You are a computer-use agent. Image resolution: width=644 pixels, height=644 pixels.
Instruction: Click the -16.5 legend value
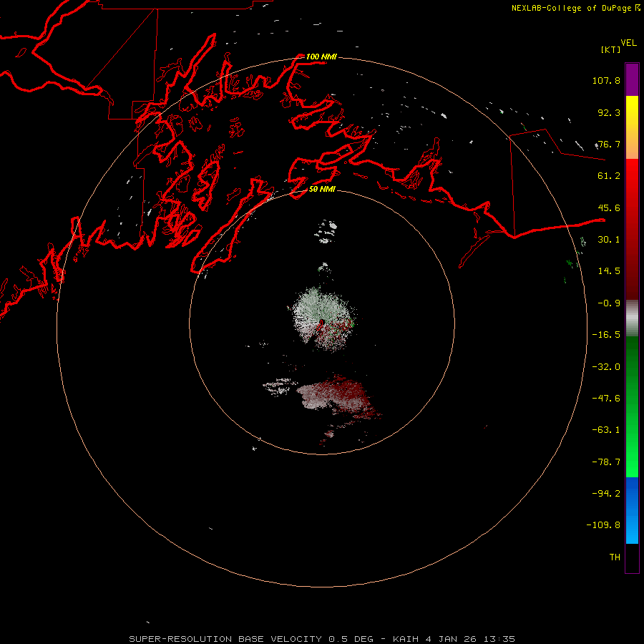pyautogui.click(x=606, y=335)
